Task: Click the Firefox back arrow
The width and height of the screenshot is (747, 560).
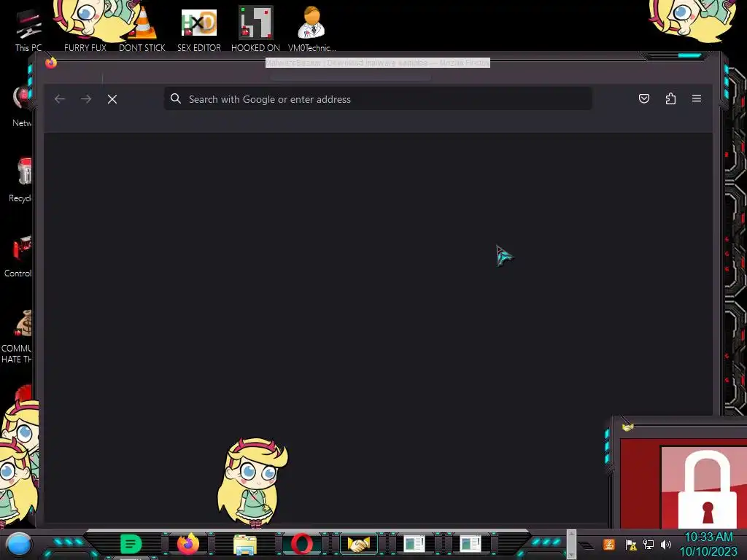Action: tap(60, 99)
